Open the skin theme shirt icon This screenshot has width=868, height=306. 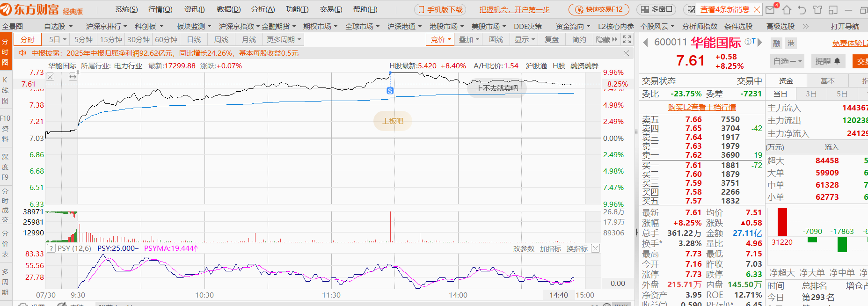(817, 9)
